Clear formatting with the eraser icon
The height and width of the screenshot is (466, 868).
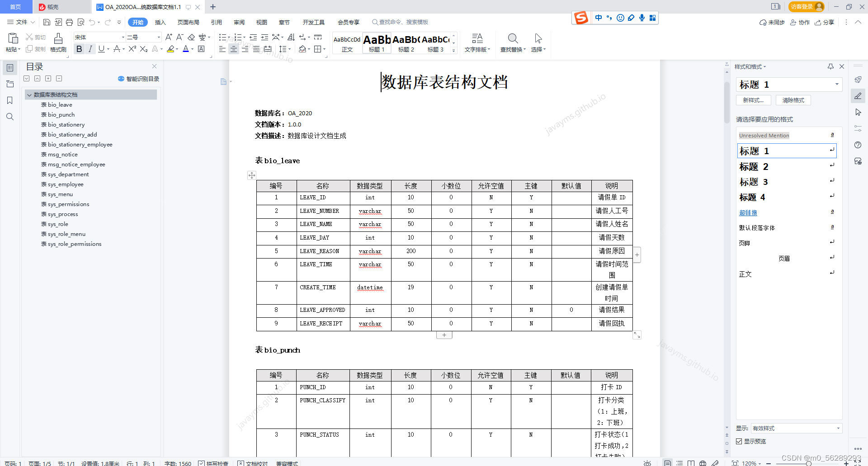coord(191,37)
